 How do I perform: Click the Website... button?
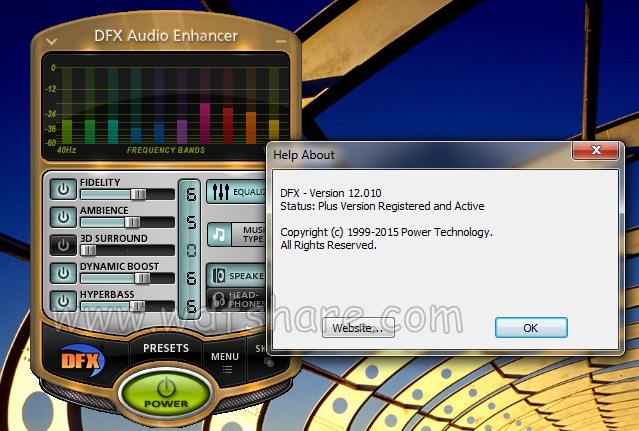[x=358, y=328]
